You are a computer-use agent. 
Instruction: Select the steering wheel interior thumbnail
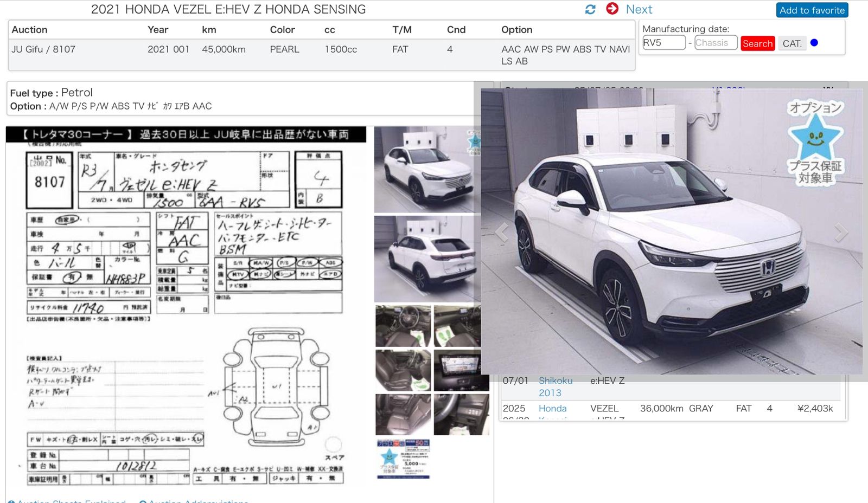click(403, 326)
